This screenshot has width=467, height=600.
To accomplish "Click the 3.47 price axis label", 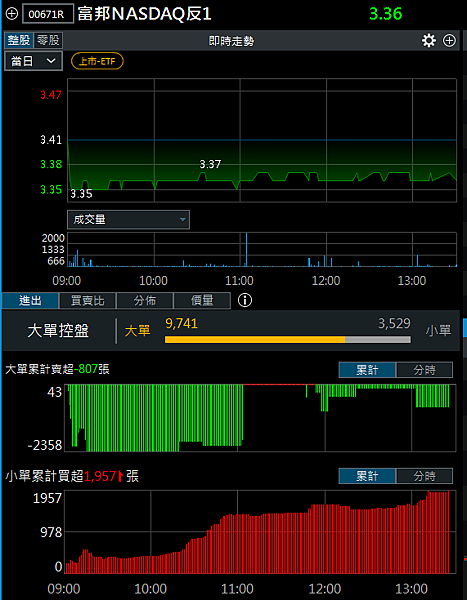I will (51, 95).
